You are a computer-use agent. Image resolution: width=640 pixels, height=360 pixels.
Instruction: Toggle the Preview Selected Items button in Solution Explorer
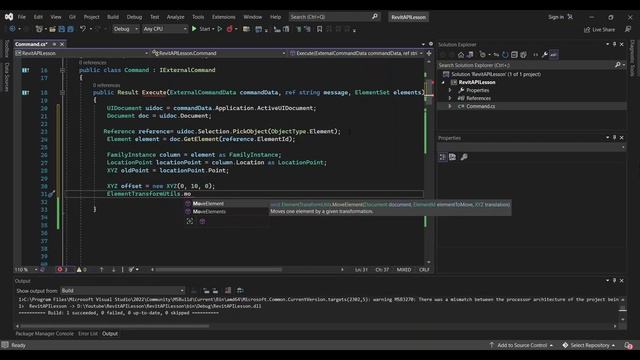coord(554,55)
